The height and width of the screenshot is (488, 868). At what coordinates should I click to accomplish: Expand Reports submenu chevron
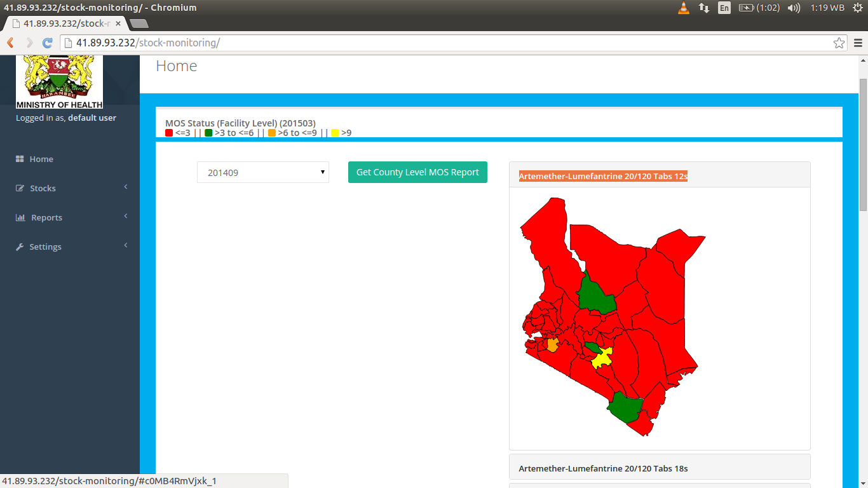click(x=126, y=216)
